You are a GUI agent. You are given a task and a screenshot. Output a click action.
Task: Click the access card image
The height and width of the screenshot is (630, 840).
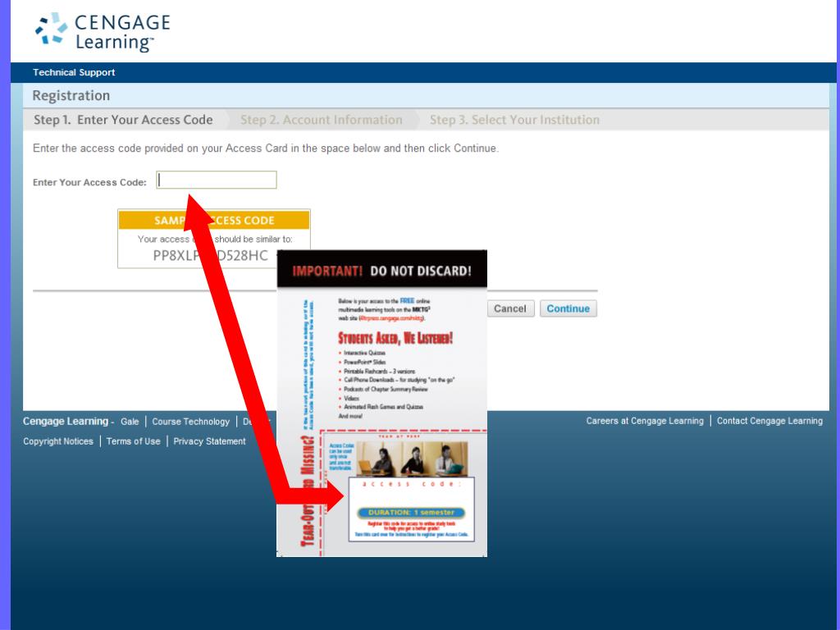pos(382,404)
